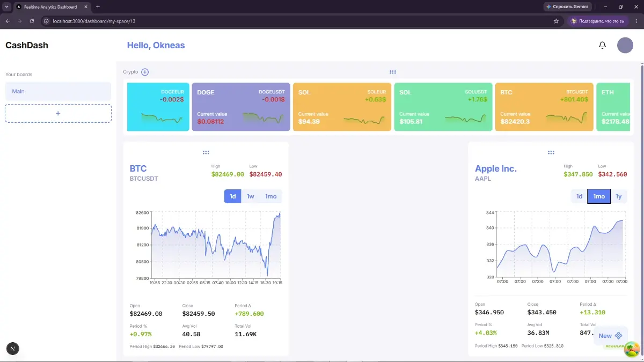Open the Main board
This screenshot has width=644, height=362.
pos(58,91)
